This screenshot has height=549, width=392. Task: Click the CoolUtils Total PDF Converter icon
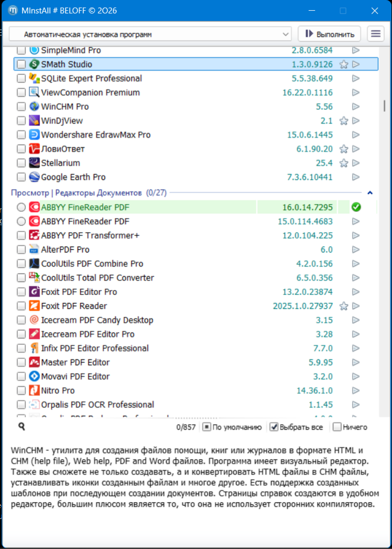point(34,278)
